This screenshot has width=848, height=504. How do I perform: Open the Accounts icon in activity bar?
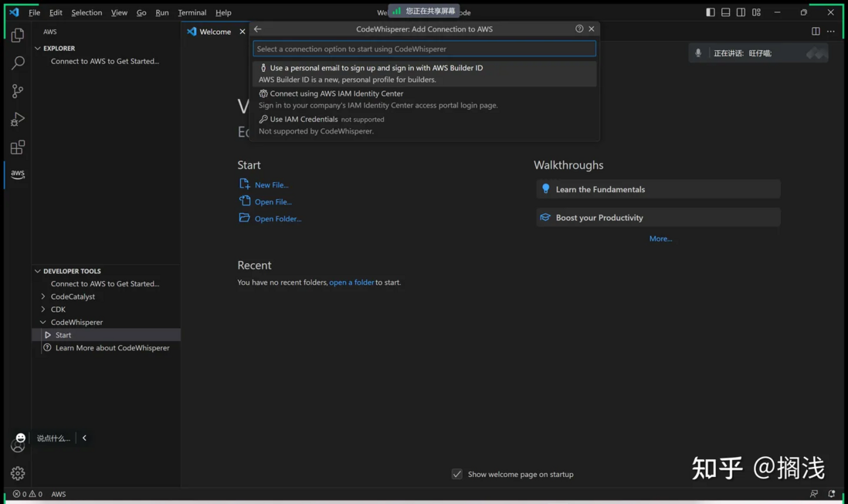17,446
